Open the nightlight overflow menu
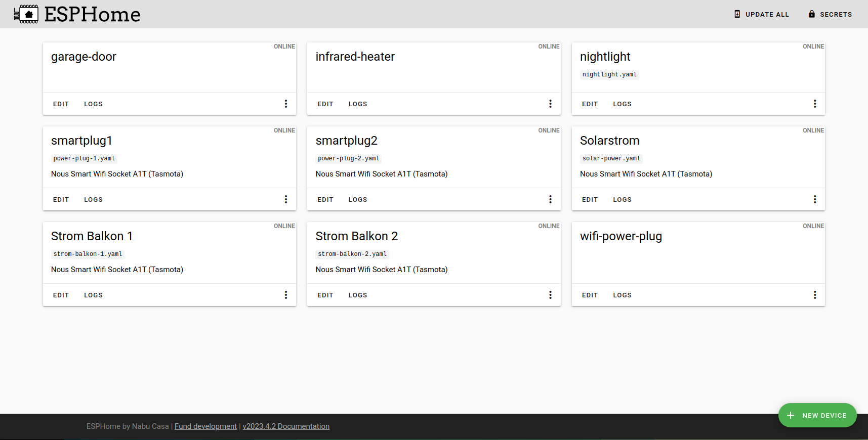868x440 pixels. pos(815,104)
